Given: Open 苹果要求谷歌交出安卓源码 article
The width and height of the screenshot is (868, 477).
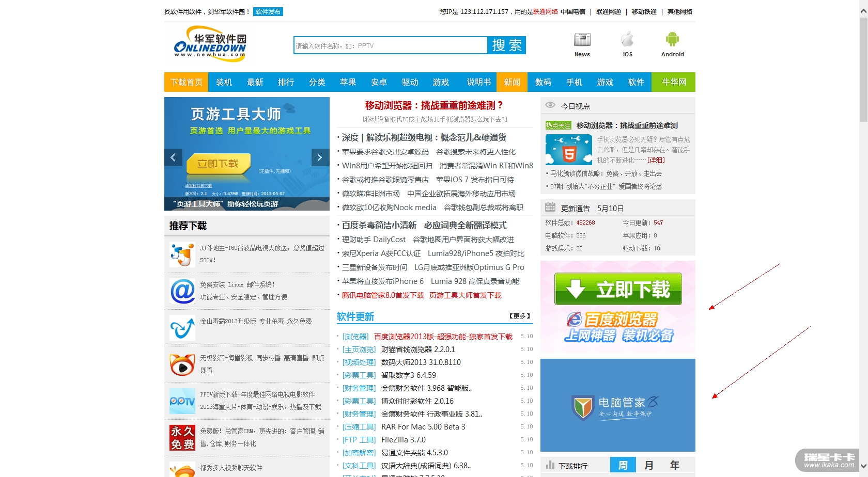Looking at the screenshot, I should tap(385, 152).
